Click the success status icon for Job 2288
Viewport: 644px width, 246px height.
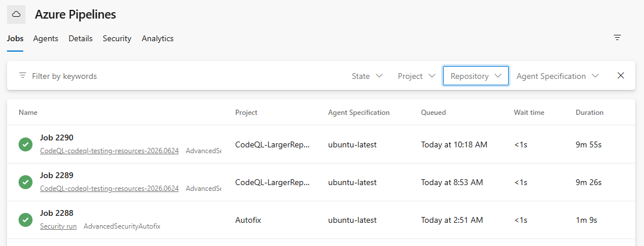(26, 220)
